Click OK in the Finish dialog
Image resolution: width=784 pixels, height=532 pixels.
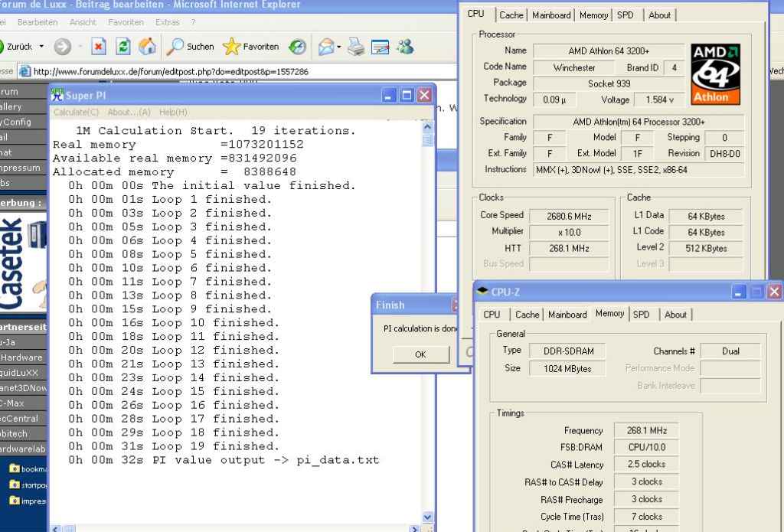tap(420, 354)
